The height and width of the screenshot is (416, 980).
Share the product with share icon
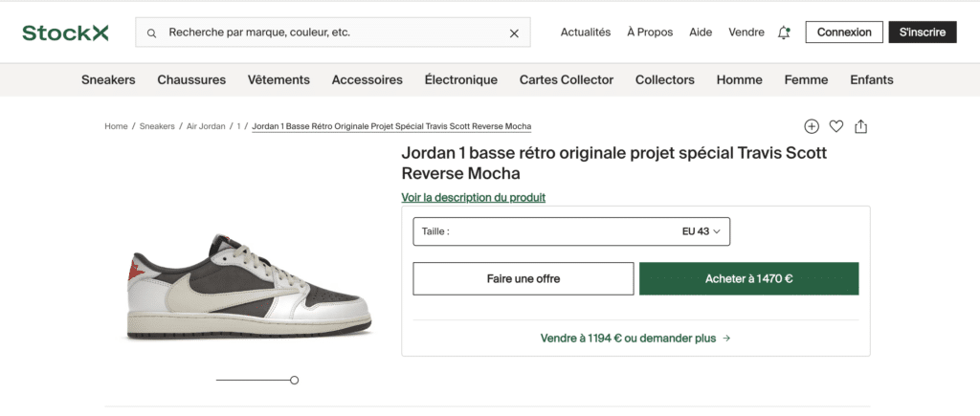tap(860, 126)
